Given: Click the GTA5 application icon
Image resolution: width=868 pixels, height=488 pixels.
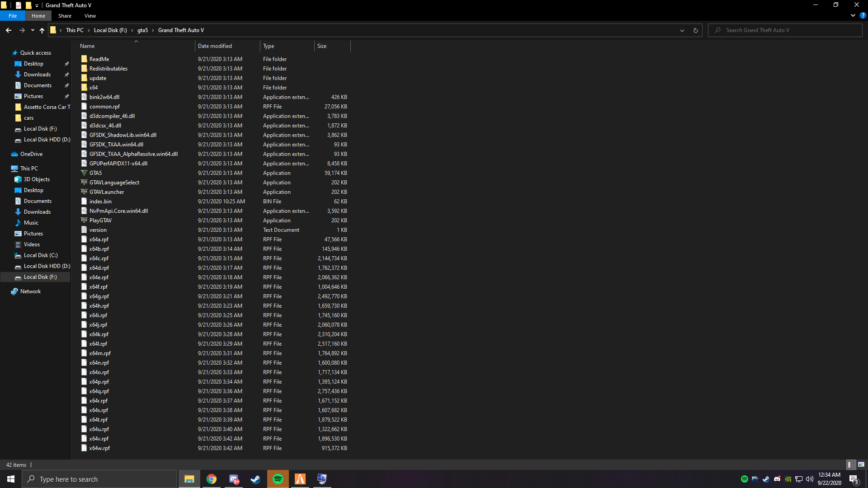Looking at the screenshot, I should (84, 173).
